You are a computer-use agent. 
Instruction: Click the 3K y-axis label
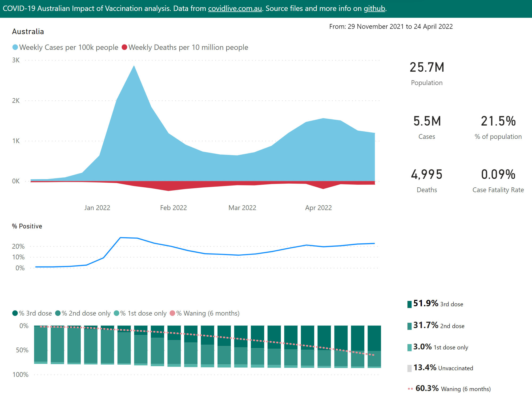pyautogui.click(x=16, y=60)
